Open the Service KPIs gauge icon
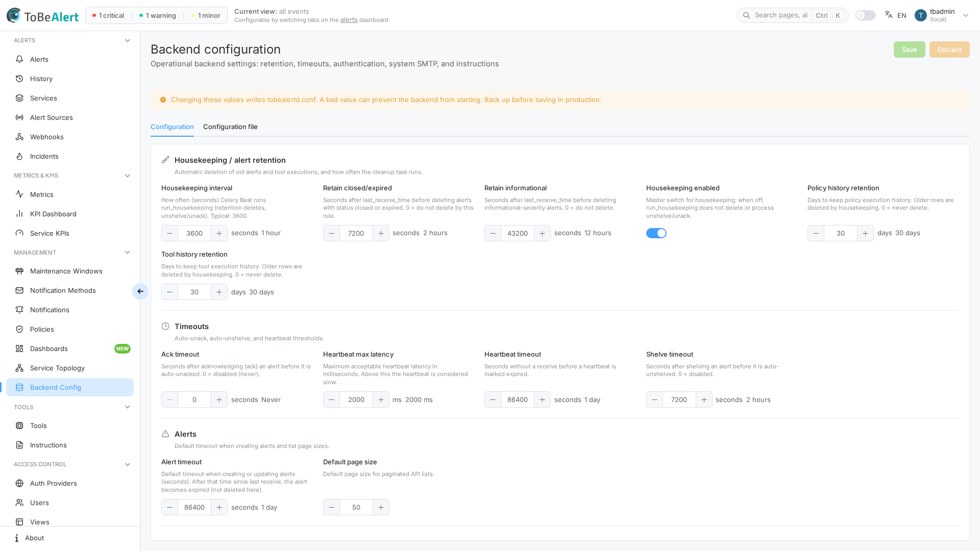Screen dimensions: 980x551 [x=19, y=233]
